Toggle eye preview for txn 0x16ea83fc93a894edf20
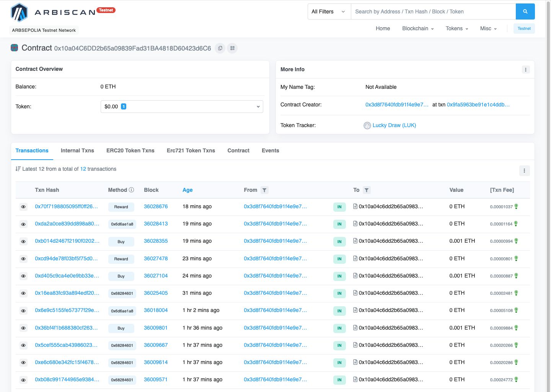Screen dimensions: 551x392 pyautogui.click(x=23, y=293)
